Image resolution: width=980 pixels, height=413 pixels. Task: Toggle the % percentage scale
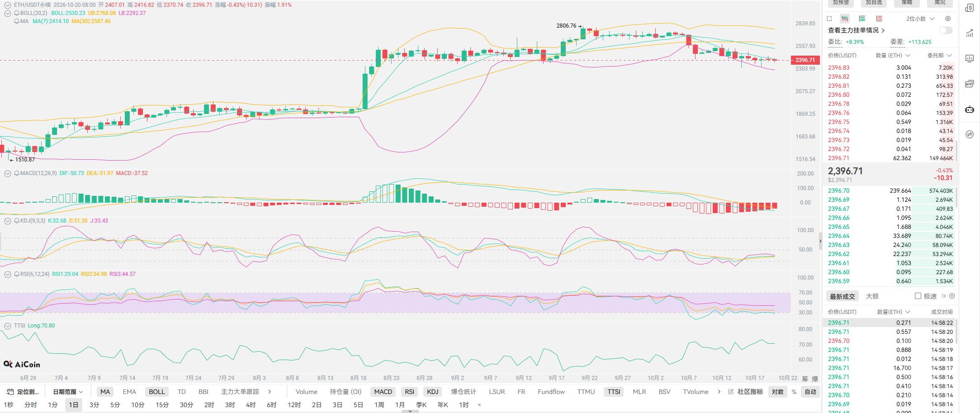coord(794,392)
